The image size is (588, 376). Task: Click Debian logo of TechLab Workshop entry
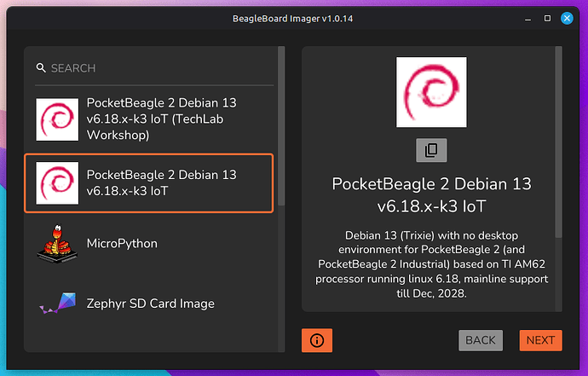pos(57,119)
